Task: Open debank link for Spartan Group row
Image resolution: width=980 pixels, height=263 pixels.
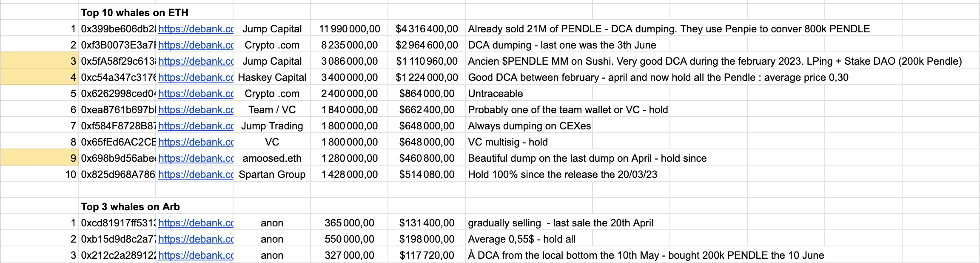Action: (x=195, y=174)
